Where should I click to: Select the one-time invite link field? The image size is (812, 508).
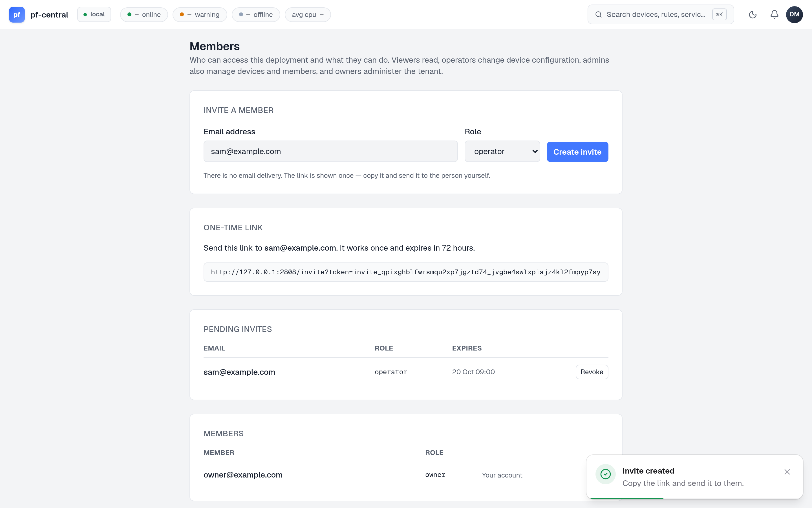pos(406,272)
